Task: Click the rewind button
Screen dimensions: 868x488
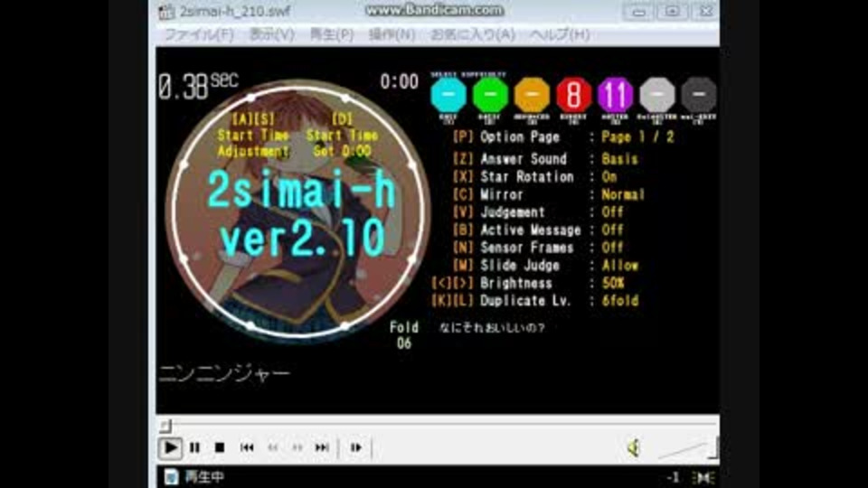Action: tap(273, 447)
